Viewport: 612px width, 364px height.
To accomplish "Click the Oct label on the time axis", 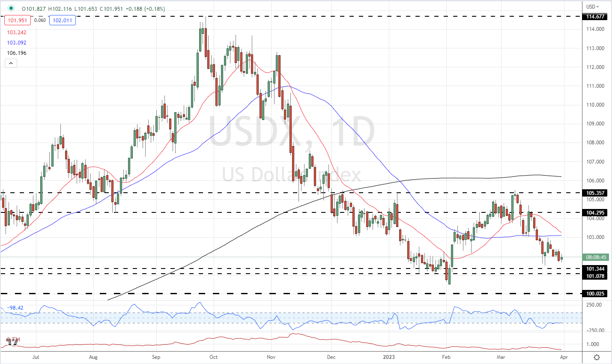I will 214,357.
